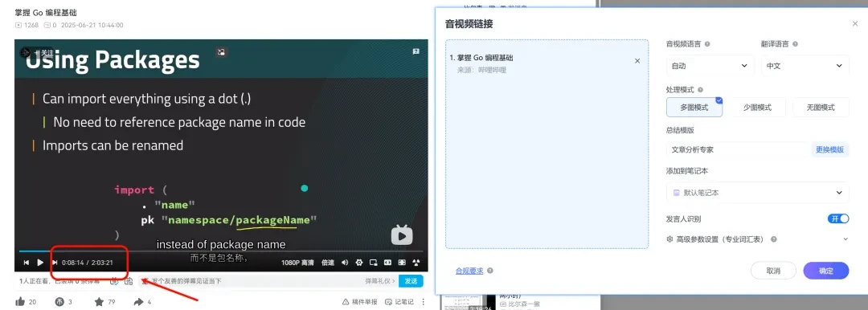Click 更换模版 to change template
Screen dimensions: 868x310
tap(829, 149)
